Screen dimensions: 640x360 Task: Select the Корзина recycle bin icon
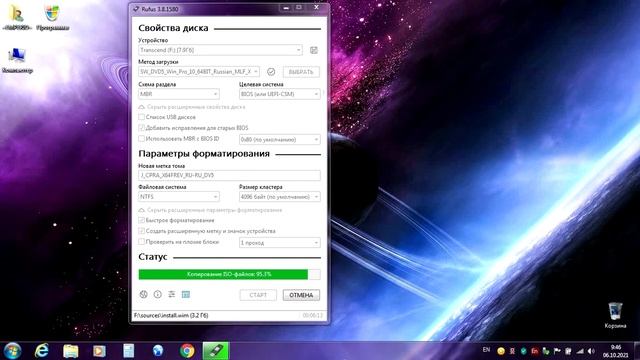coord(615,311)
